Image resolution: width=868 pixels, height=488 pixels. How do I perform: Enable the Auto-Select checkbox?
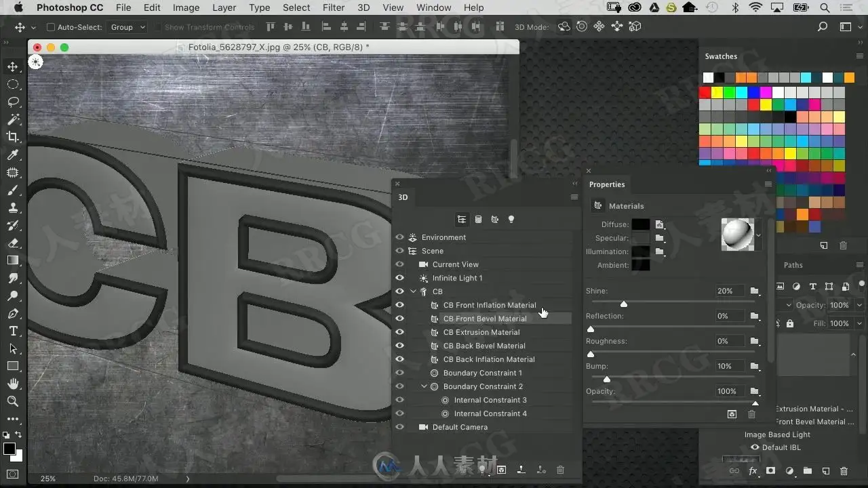coord(50,27)
